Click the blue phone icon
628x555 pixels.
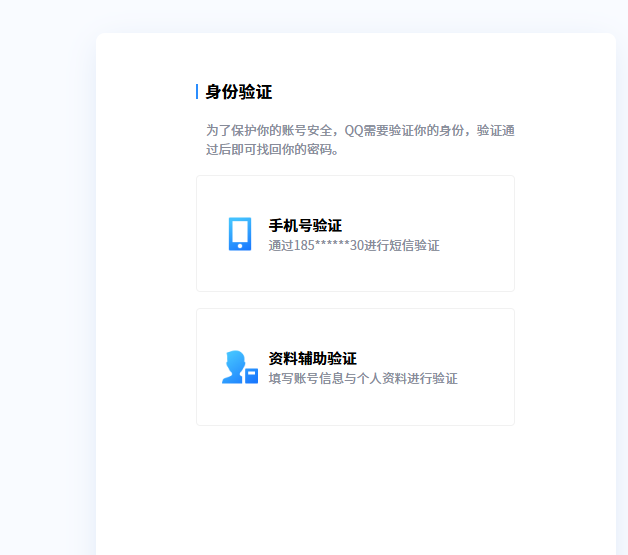[x=240, y=234]
